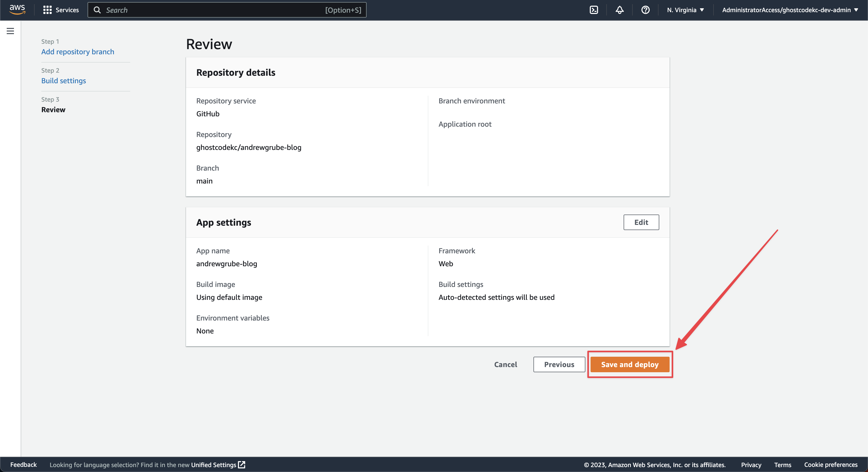
Task: Go to Step 2 Build settings
Action: (63, 81)
